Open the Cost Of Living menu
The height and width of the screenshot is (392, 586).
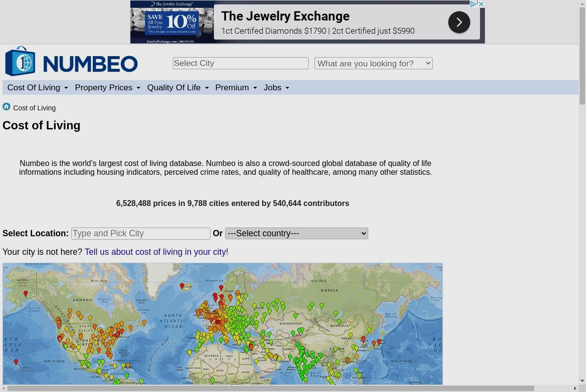point(38,87)
